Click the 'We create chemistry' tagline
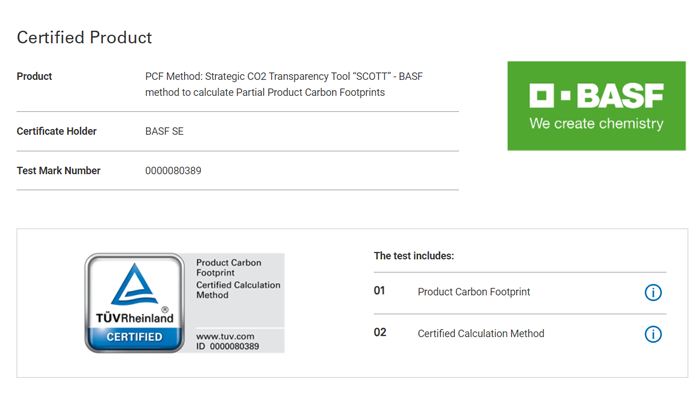Viewport: 696px width, 414px height. (x=596, y=125)
